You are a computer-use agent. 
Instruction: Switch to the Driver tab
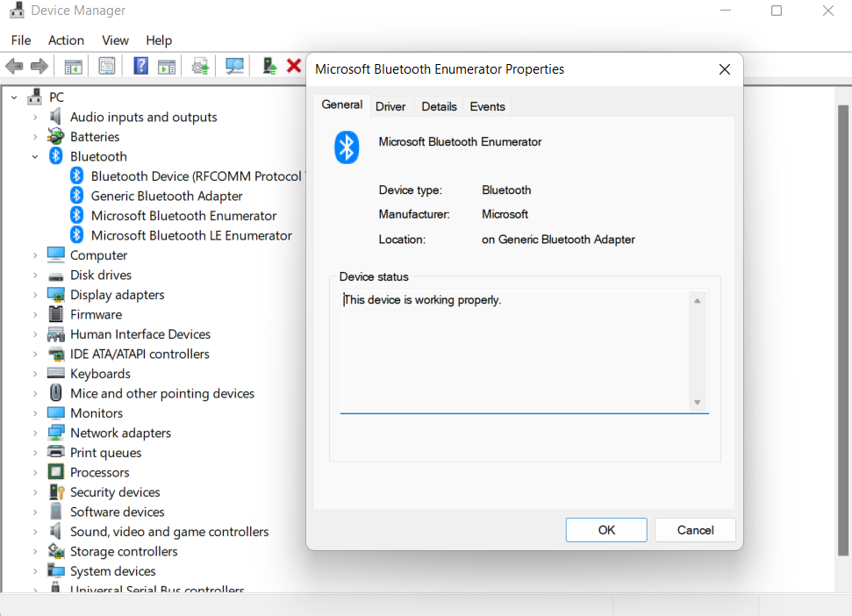[x=390, y=106]
